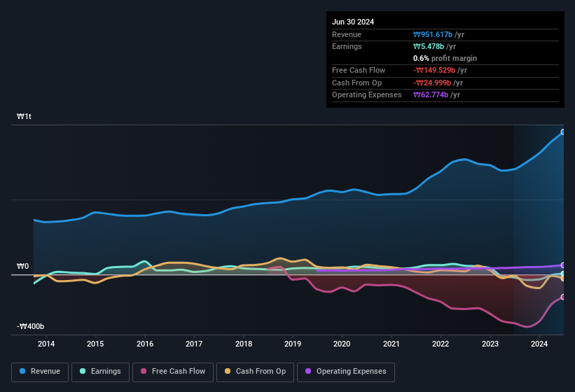
Task: Click the ₩62.774b operating expenses value
Action: [431, 95]
